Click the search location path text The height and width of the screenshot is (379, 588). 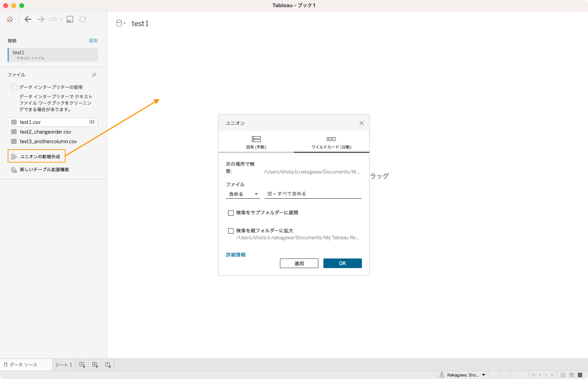312,172
